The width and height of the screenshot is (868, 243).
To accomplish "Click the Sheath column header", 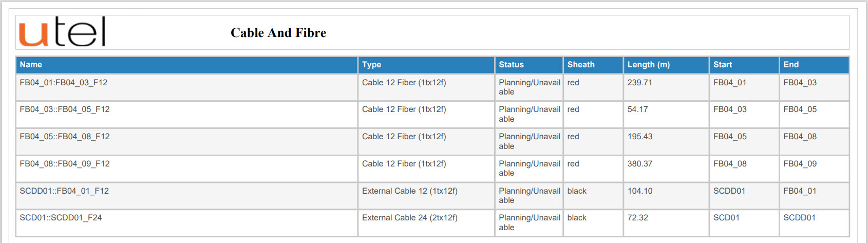I will (x=581, y=65).
